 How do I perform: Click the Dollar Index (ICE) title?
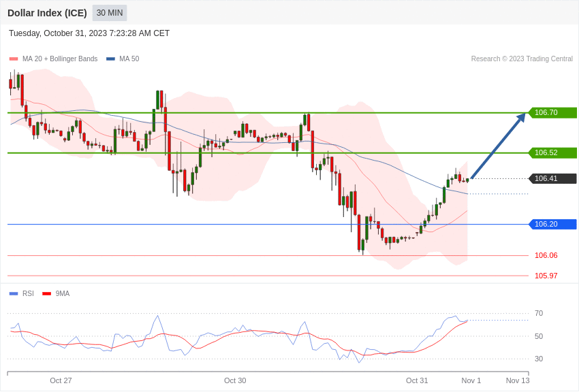[x=47, y=13]
